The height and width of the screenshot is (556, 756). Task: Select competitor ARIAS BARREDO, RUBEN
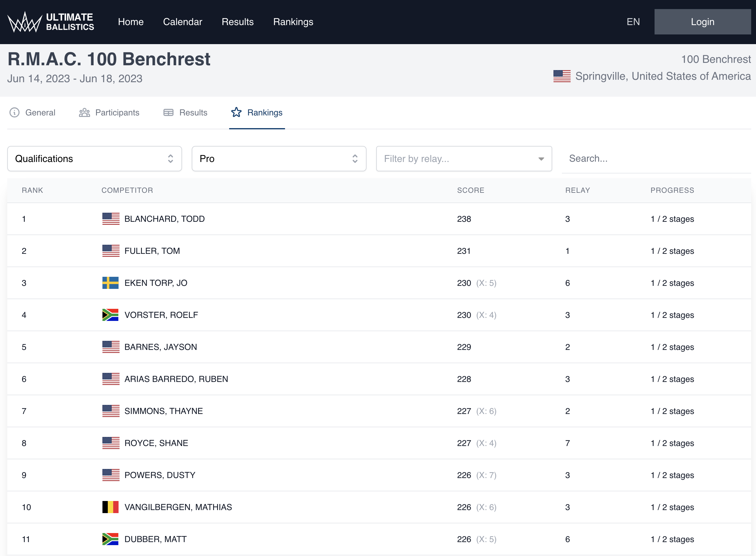(176, 379)
